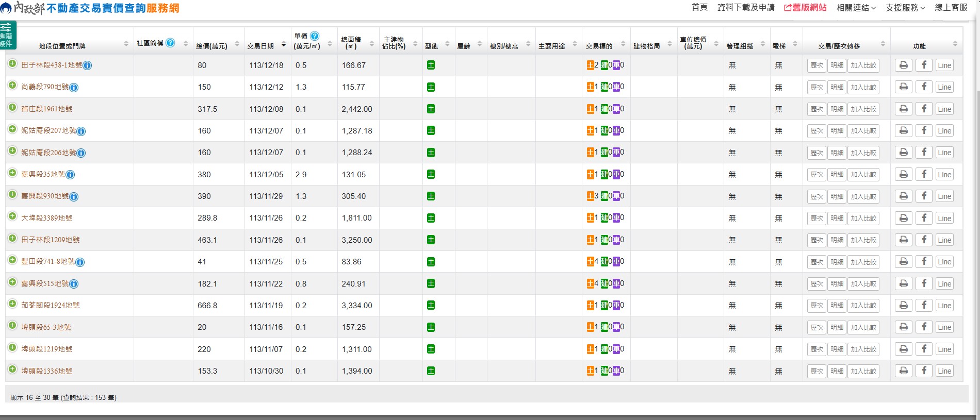Click help icon next to 單價 header
This screenshot has height=420, width=980.
315,36
